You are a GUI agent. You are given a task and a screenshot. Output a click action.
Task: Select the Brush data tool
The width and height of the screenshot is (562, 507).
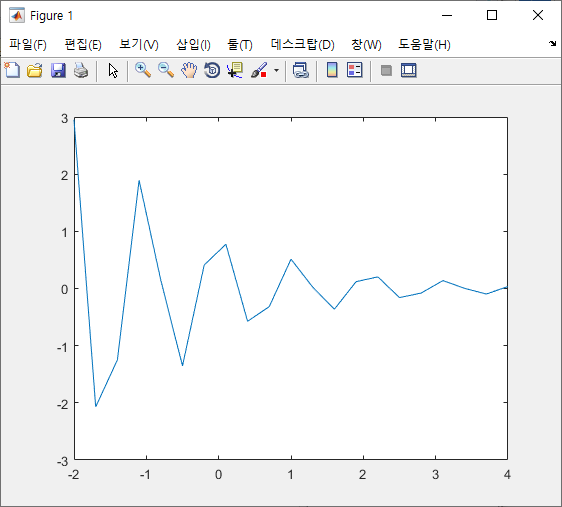tap(259, 70)
